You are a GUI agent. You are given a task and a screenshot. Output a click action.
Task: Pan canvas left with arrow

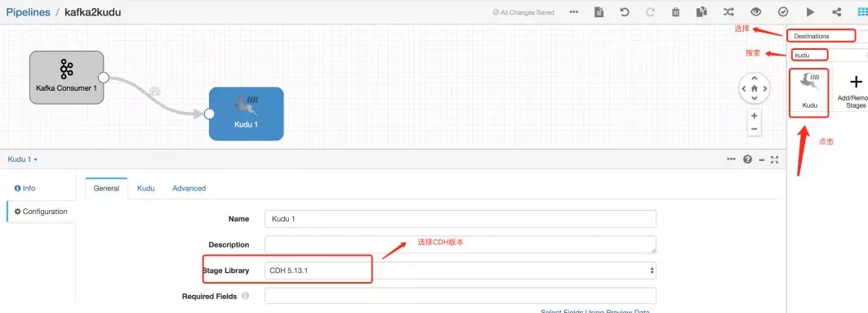pos(743,88)
